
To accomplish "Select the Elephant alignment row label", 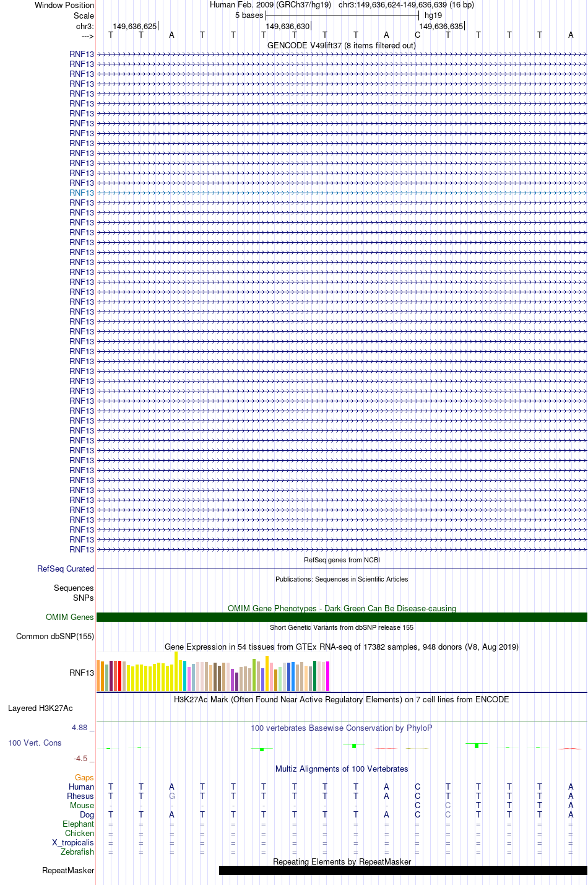I will 78,824.
